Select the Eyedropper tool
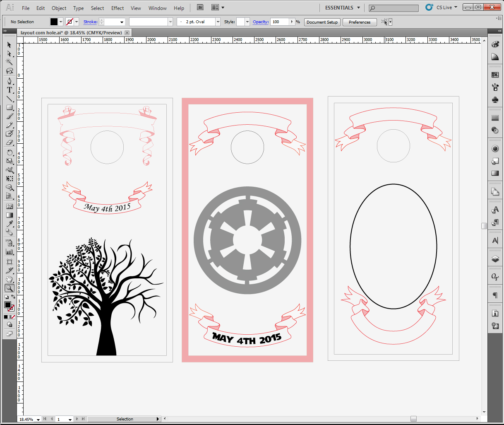Viewport: 504px width, 425px height. tap(10, 224)
